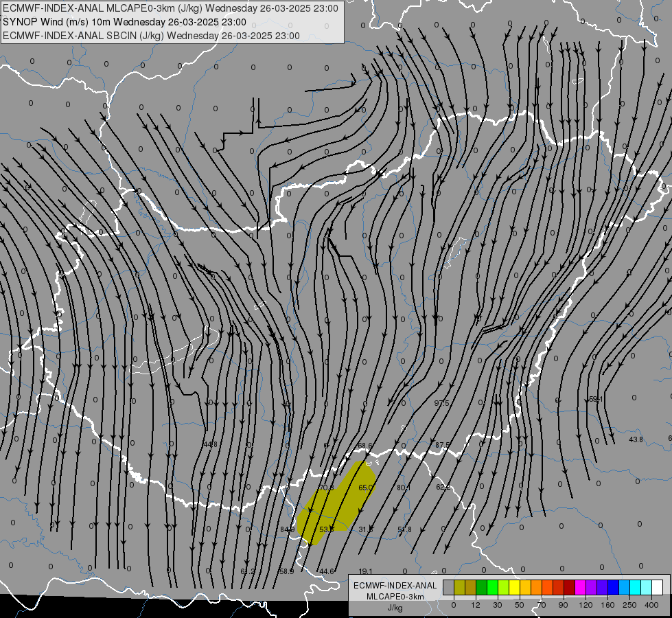Click the legend label MLCAPE0-3km
Screen dimensions: 672x618
[395, 597]
